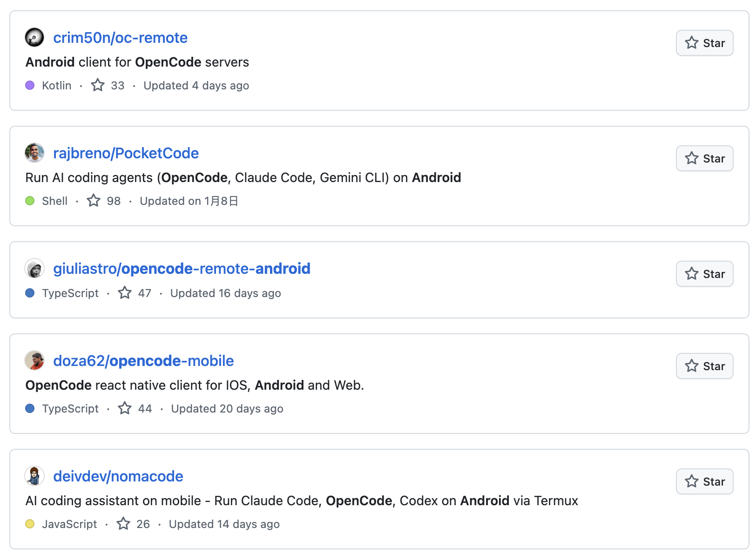756x555 pixels.
Task: Click giuliastro's profile avatar
Action: point(34,269)
